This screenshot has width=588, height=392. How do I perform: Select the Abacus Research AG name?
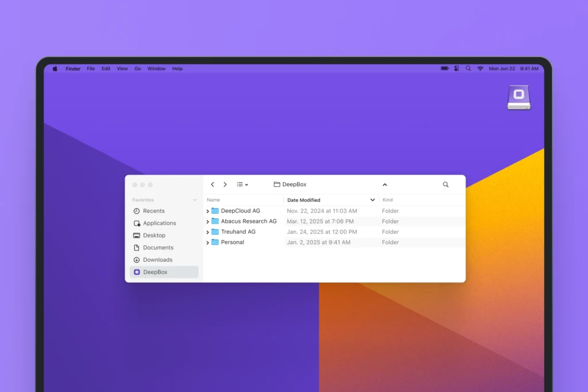[x=249, y=221]
